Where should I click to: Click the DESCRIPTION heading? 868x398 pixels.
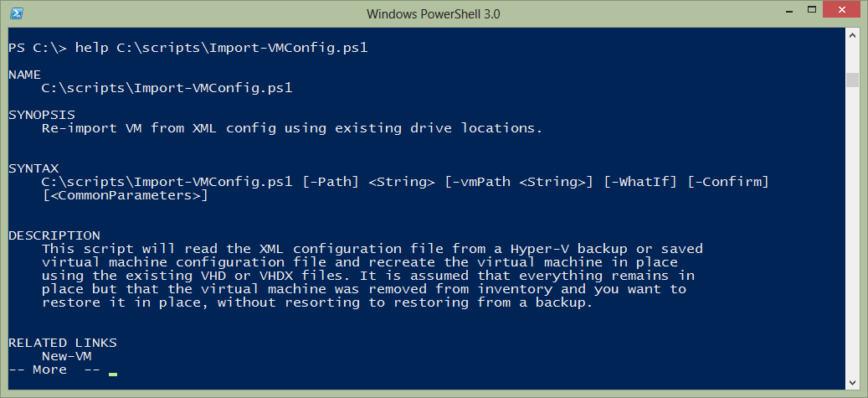pyautogui.click(x=54, y=235)
